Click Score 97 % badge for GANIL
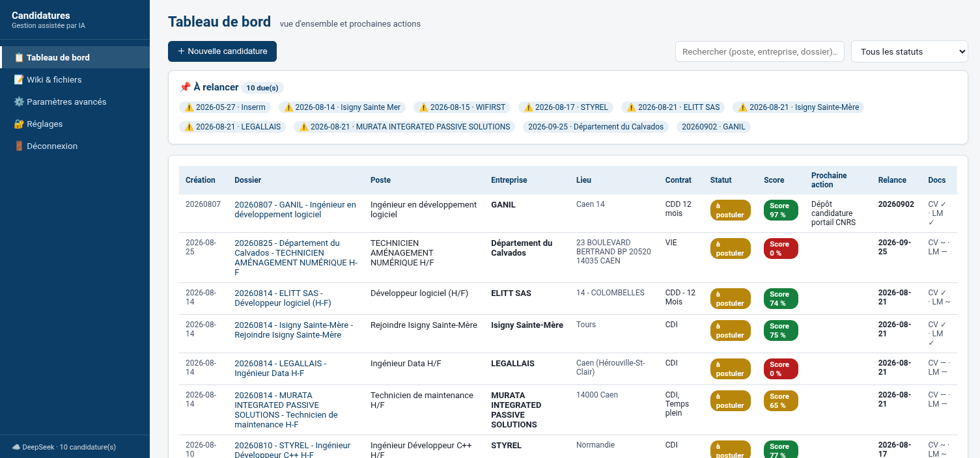The width and height of the screenshot is (980, 458). click(x=781, y=210)
